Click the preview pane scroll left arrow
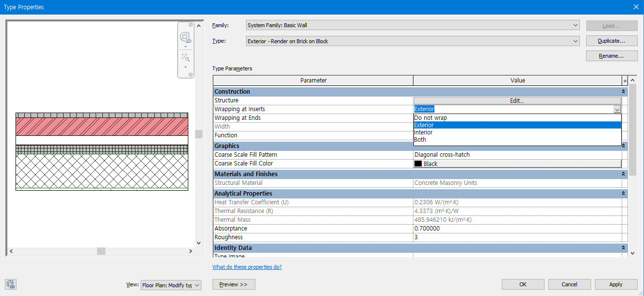Screen dimensions: 644x296 pyautogui.click(x=11, y=251)
